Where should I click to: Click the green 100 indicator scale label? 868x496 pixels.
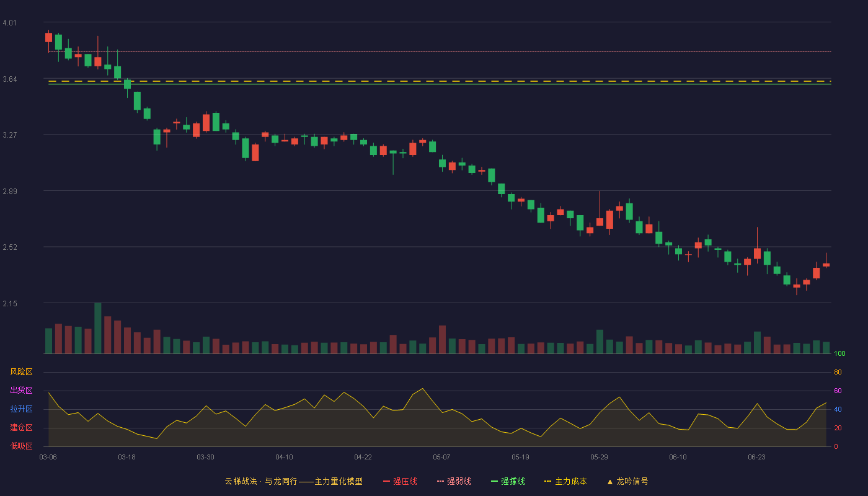(x=839, y=353)
